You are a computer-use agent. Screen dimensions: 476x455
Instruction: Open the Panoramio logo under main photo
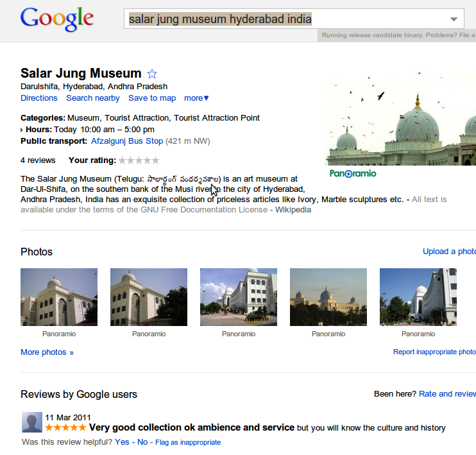(x=353, y=173)
